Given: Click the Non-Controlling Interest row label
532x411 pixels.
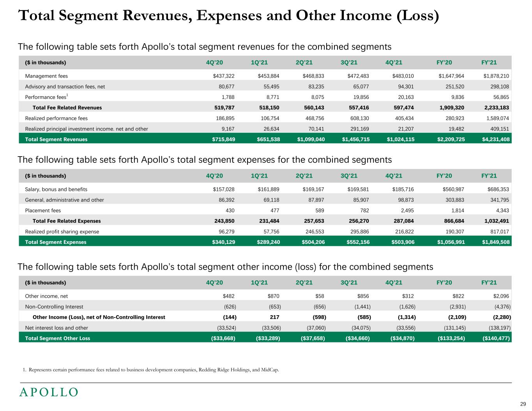Looking at the screenshot, I should click(x=54, y=307).
